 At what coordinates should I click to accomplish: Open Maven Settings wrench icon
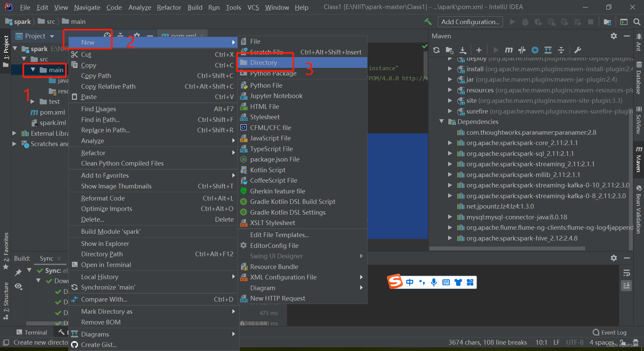pos(578,50)
